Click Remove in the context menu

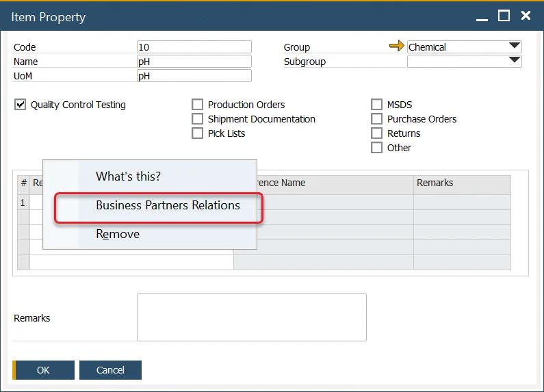(118, 234)
